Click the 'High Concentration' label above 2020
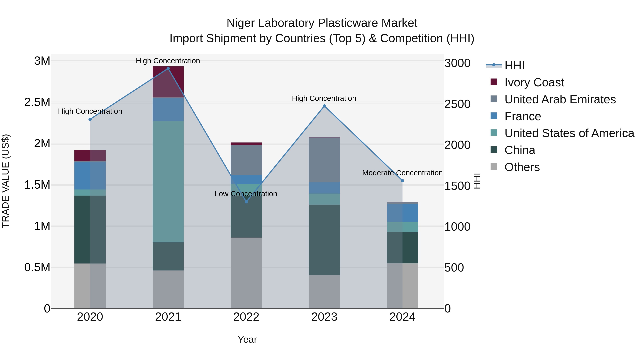Image resolution: width=644 pixels, height=362 pixels. point(90,111)
